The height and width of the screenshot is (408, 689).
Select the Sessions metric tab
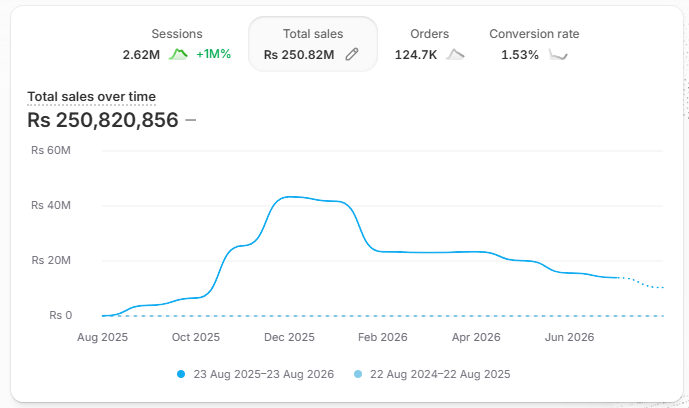point(177,44)
